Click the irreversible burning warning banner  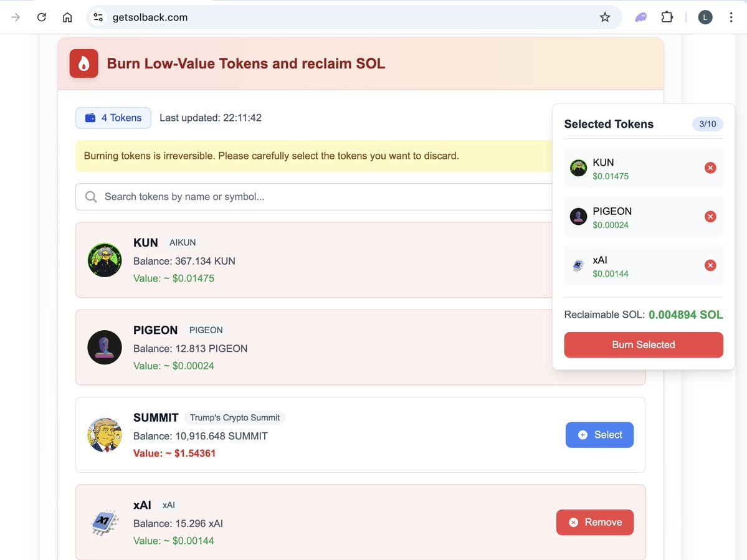click(x=315, y=156)
